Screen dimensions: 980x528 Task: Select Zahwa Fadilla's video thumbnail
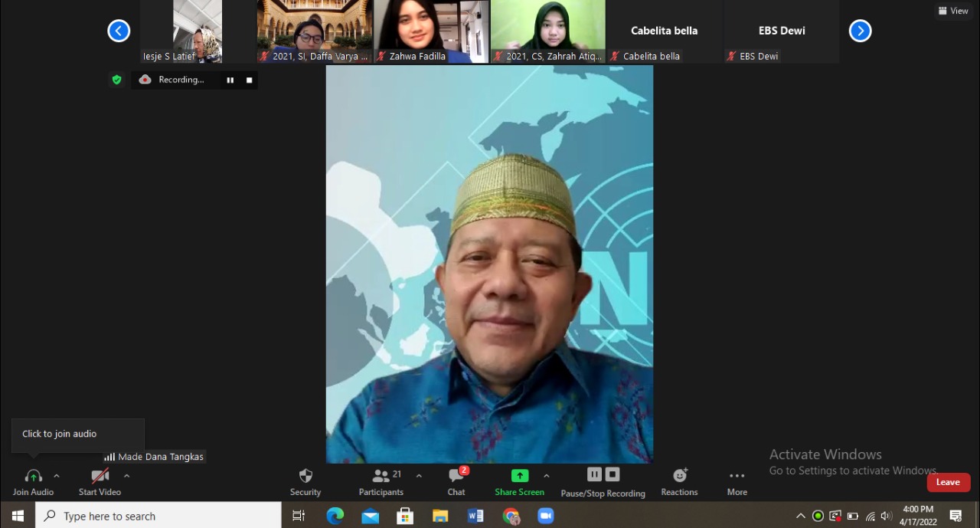coord(430,31)
